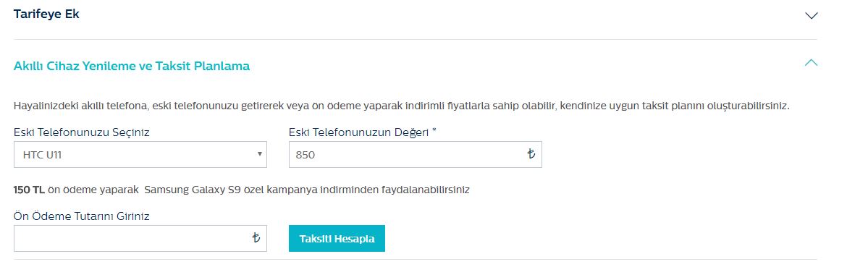Select the Akıllı Cihaz Yenileme ve Taksit Planlama heading
The width and height of the screenshot is (868, 267).
pyautogui.click(x=132, y=67)
